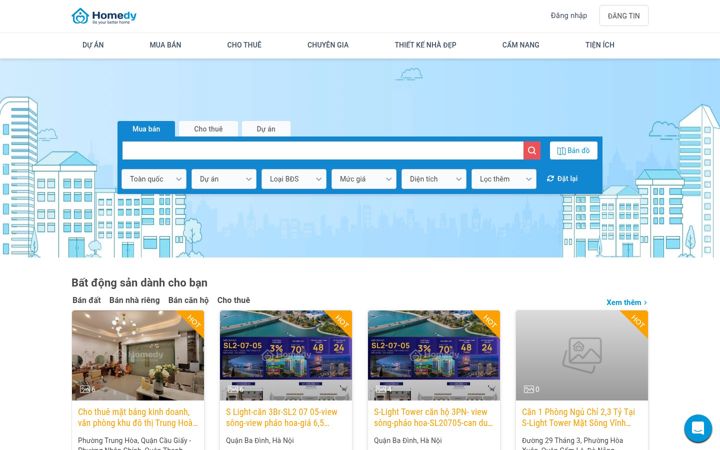
Task: Open the Cho thuê mặt bằng kinh doanh title
Action: [x=138, y=417]
